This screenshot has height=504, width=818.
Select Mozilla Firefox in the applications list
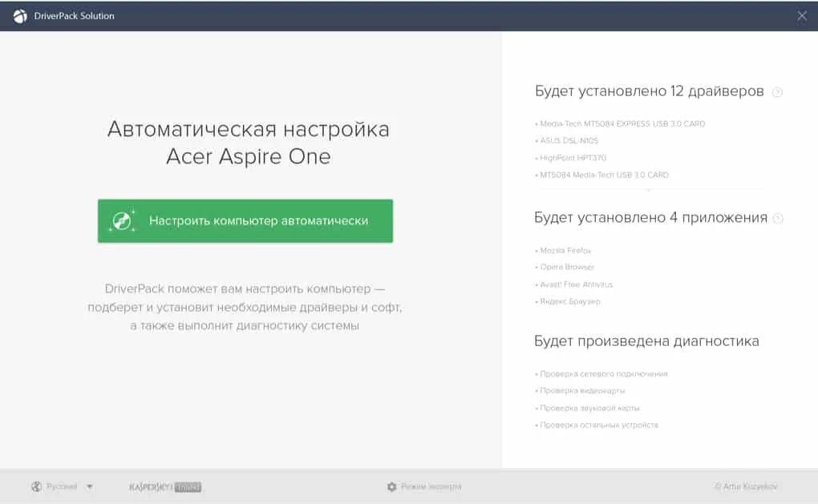[x=565, y=251]
